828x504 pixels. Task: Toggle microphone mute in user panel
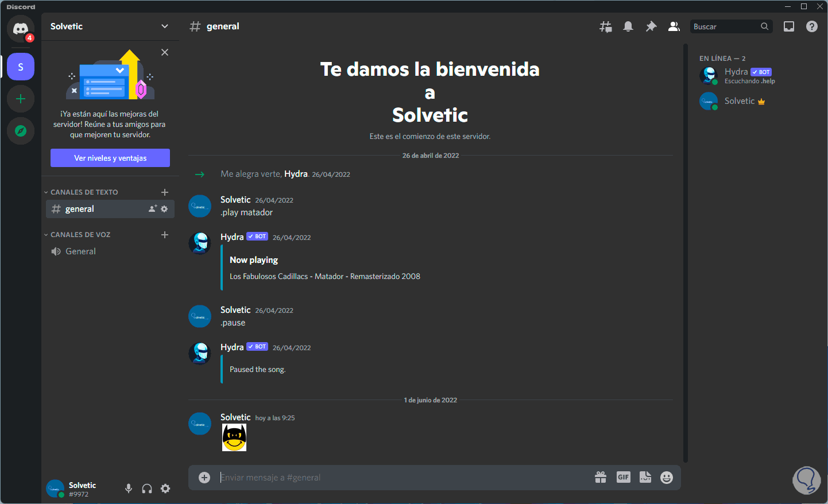[x=129, y=489]
